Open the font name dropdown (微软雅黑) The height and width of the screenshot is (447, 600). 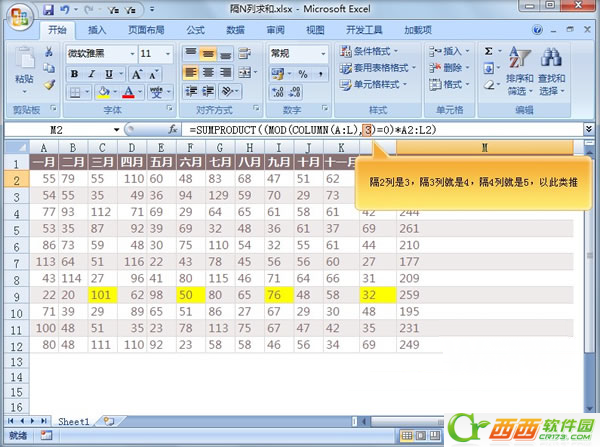tap(129, 52)
